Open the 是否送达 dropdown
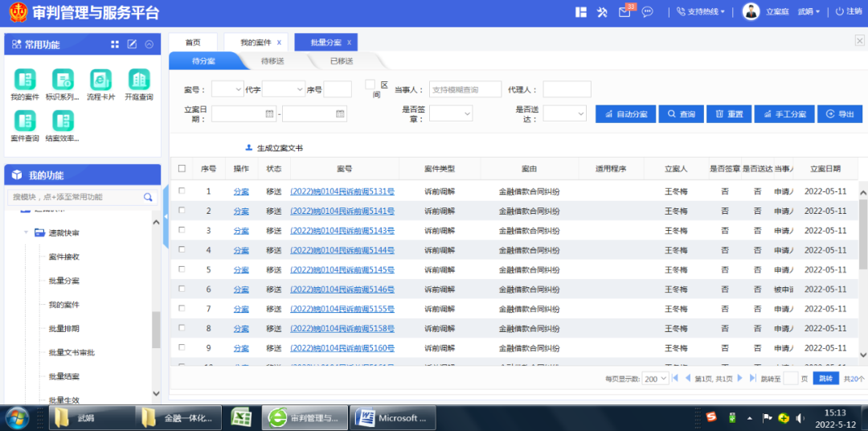This screenshot has height=431, width=868. click(x=565, y=113)
